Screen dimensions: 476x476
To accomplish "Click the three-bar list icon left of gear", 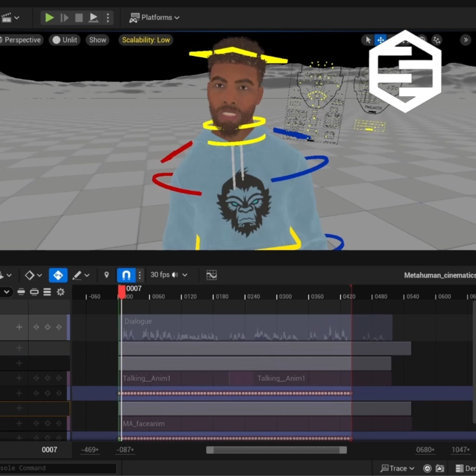I will pos(47,292).
